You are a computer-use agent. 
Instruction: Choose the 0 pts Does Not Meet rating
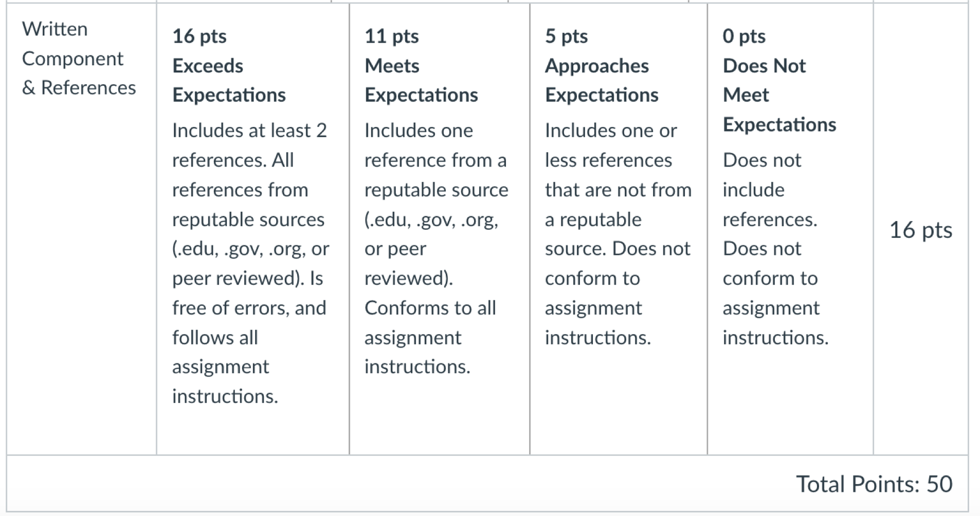pyautogui.click(x=790, y=229)
